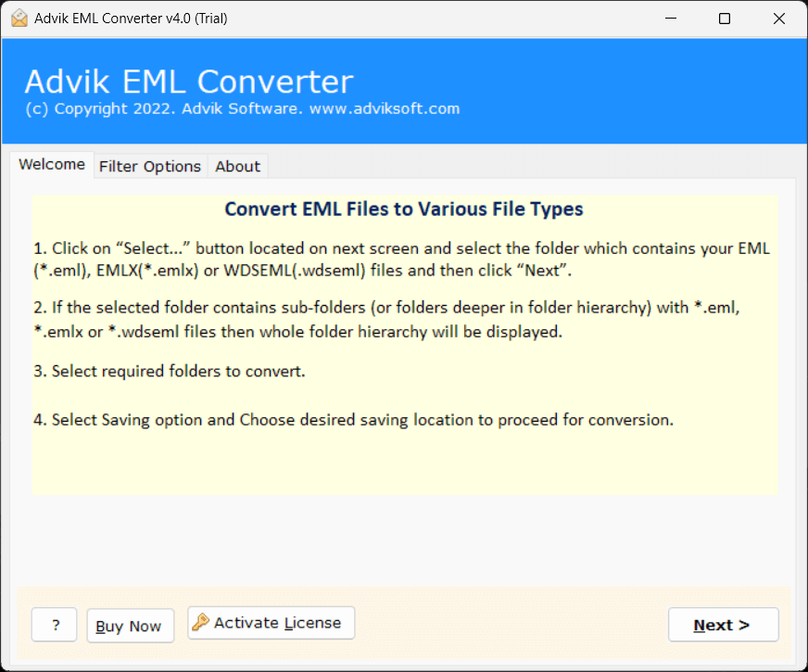Click the question mark help button

coord(54,625)
